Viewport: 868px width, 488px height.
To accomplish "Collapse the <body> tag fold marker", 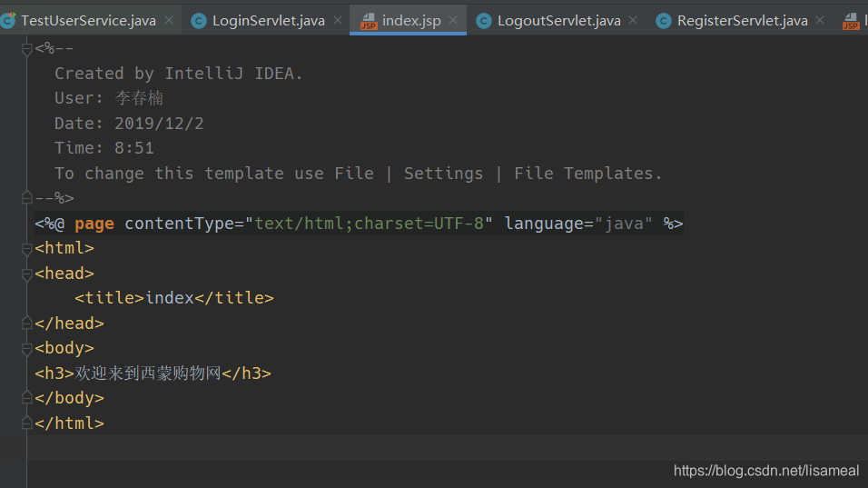I will (26, 348).
